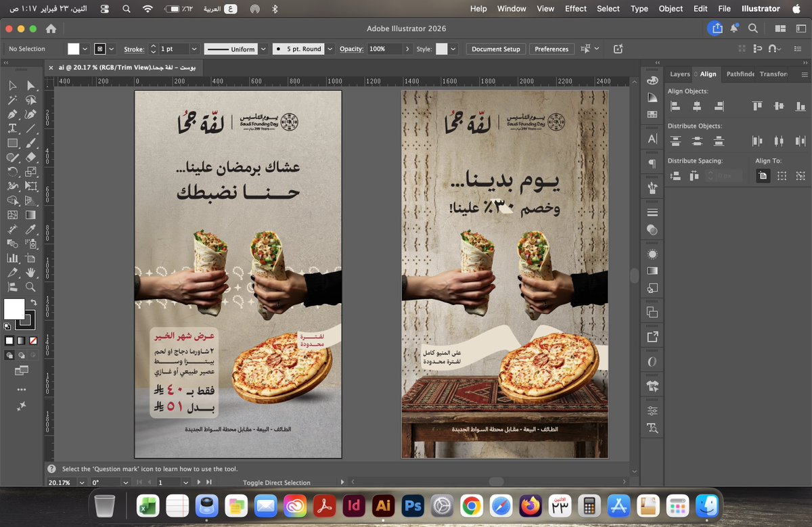Click Horizontal Align Left icon

tap(675, 106)
